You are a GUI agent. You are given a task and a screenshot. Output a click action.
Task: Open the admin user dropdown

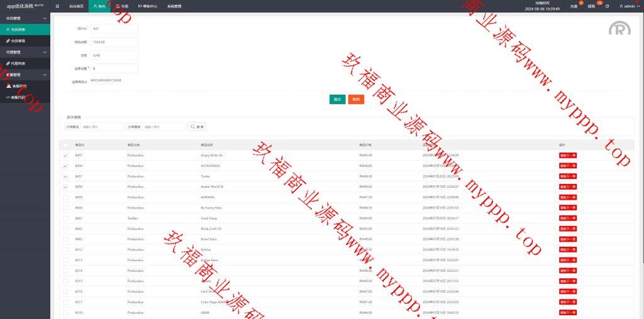(x=628, y=6)
